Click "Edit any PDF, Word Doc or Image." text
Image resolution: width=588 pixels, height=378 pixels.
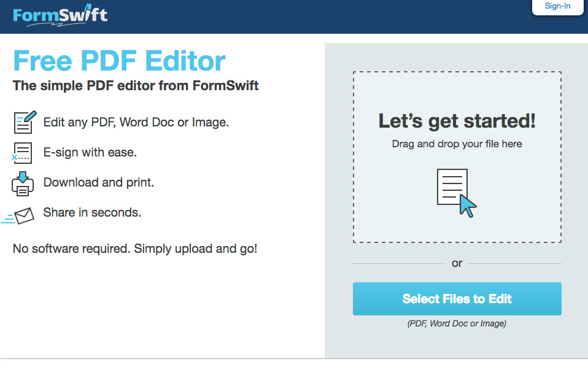pyautogui.click(x=136, y=122)
